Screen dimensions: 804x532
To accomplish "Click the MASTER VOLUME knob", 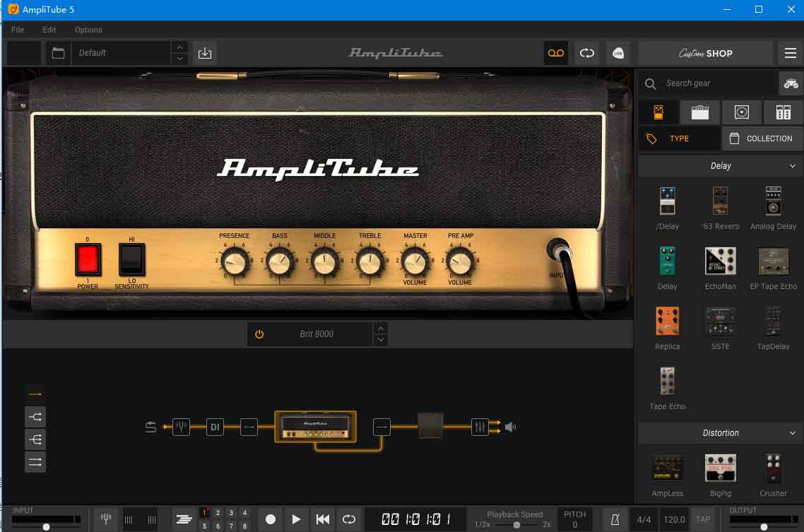I will coord(415,262).
